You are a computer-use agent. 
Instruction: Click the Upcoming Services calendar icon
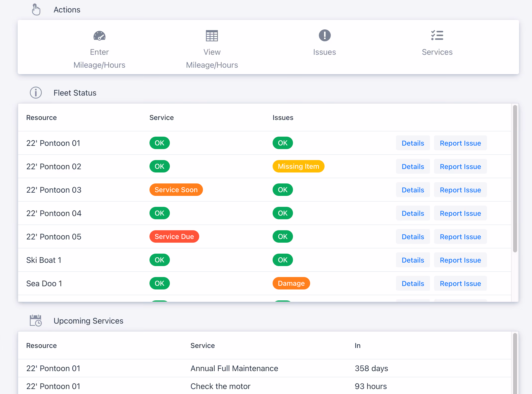pyautogui.click(x=36, y=321)
